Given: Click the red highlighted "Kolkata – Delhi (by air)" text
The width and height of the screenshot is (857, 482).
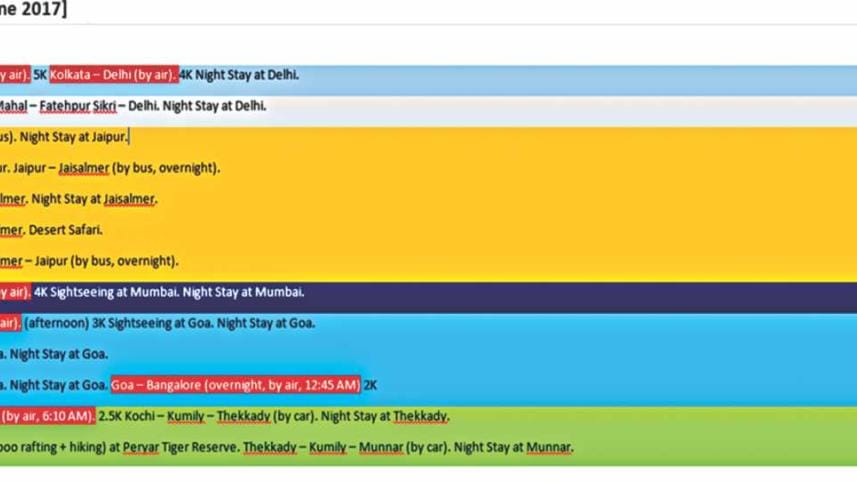Looking at the screenshot, I should [114, 75].
